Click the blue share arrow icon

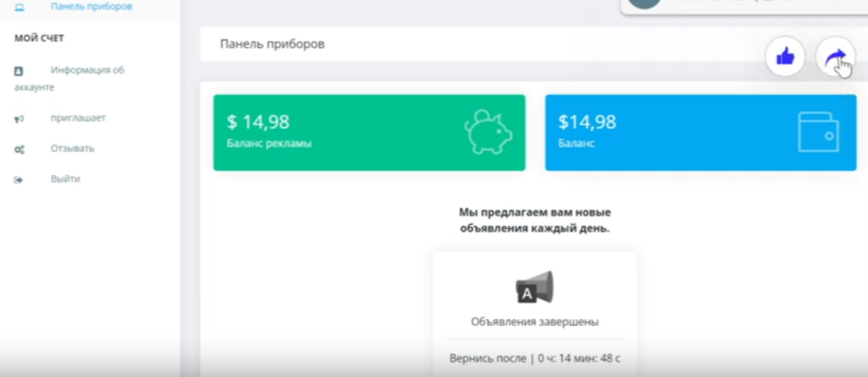pyautogui.click(x=834, y=56)
